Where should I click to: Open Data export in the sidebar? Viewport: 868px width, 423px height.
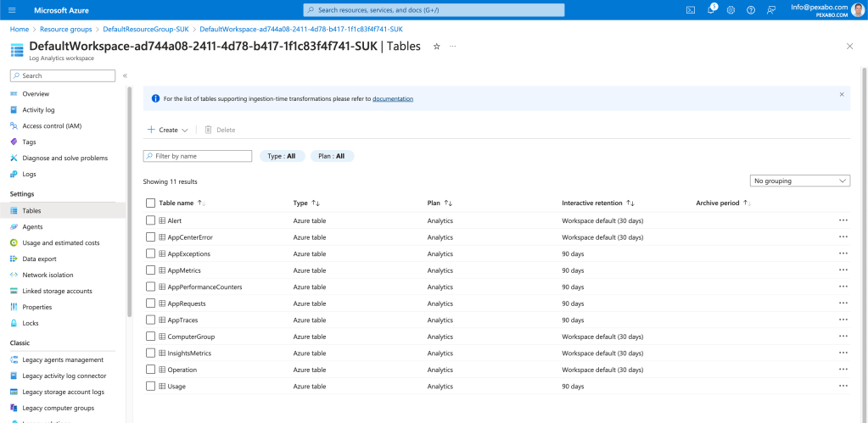(39, 259)
